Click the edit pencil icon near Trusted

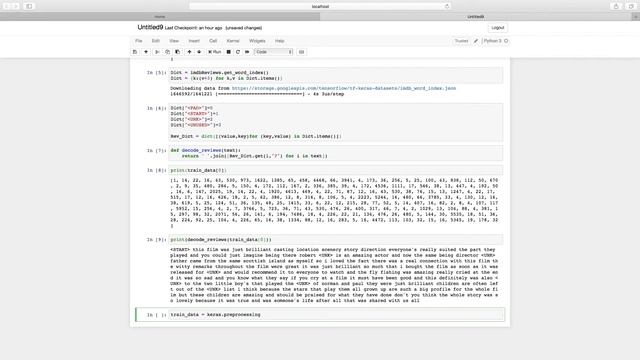tap(476, 41)
